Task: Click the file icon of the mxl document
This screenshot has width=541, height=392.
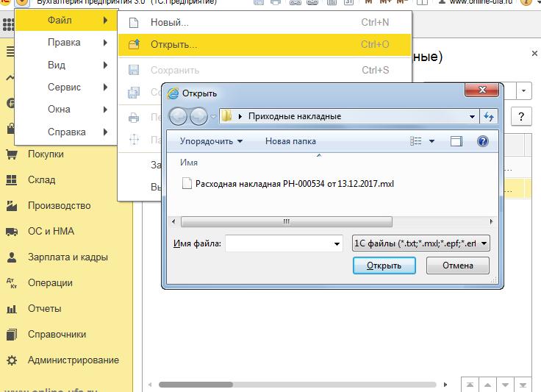Action: pos(187,183)
